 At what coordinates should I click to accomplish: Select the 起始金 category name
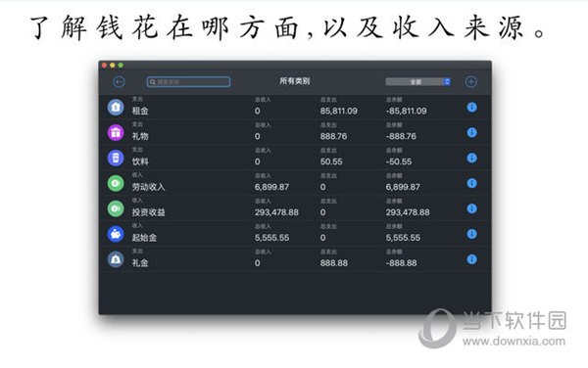[x=144, y=238]
